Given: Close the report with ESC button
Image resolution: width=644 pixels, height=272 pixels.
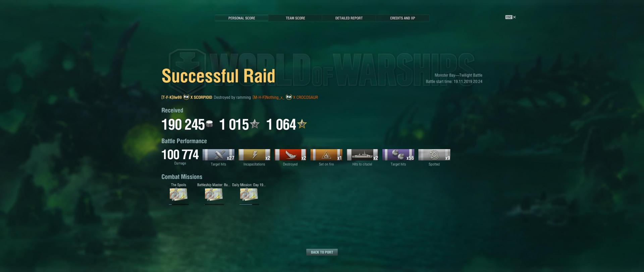Looking at the screenshot, I should (x=511, y=17).
